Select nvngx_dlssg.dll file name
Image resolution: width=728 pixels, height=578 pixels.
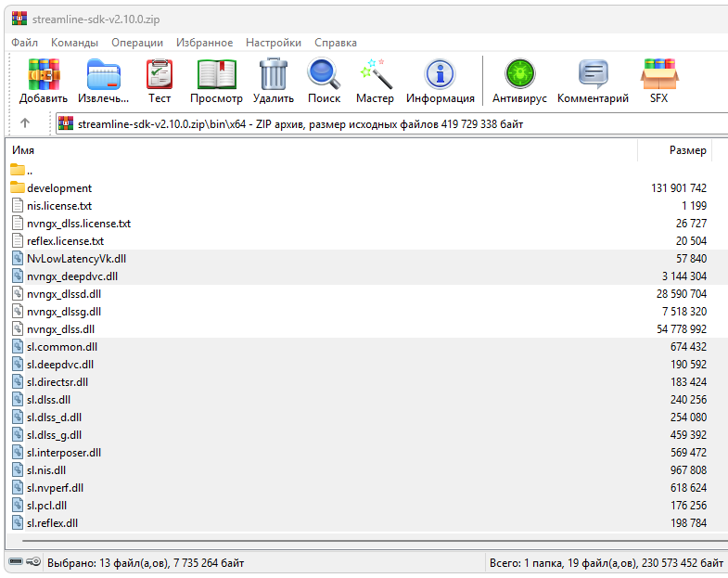coord(64,312)
